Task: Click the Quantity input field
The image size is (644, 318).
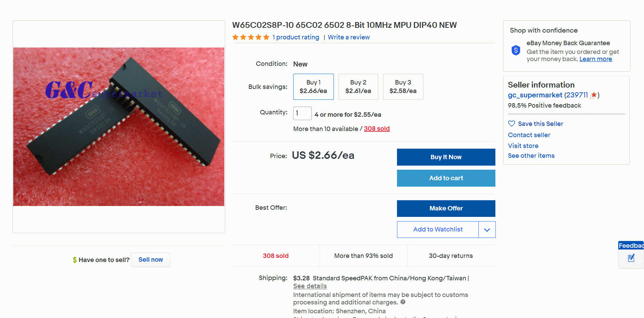Action: pos(302,113)
